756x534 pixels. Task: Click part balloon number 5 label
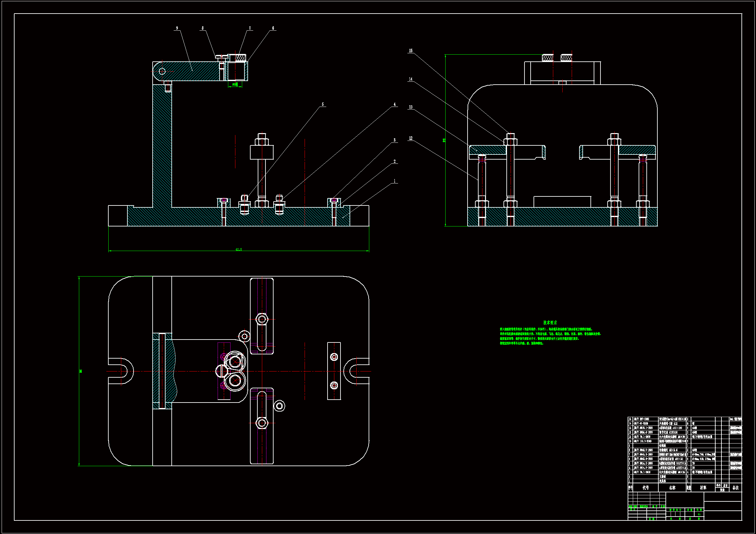point(323,104)
